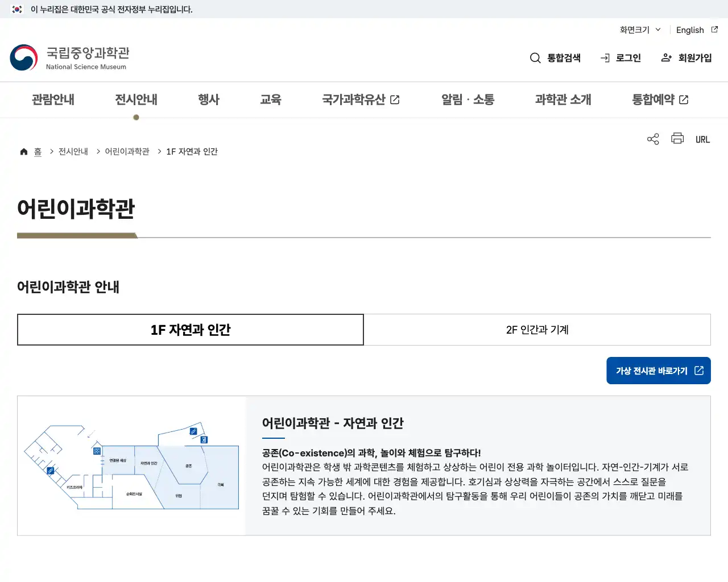
Task: Click the 1F floor map image
Action: (131, 465)
